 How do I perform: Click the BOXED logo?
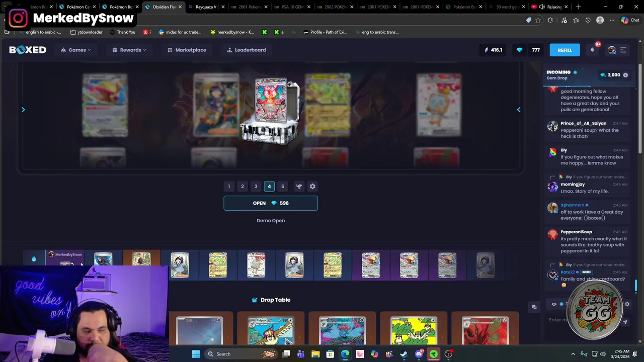pyautogui.click(x=28, y=50)
